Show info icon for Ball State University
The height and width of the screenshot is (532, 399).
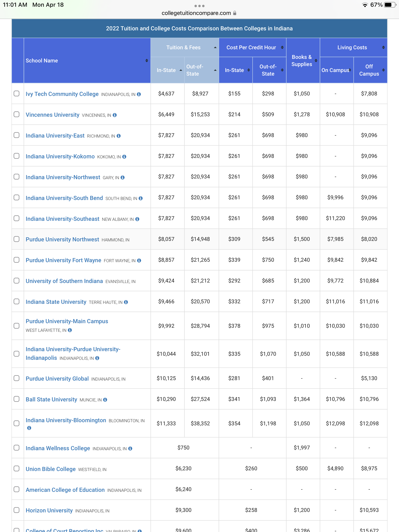click(x=105, y=400)
